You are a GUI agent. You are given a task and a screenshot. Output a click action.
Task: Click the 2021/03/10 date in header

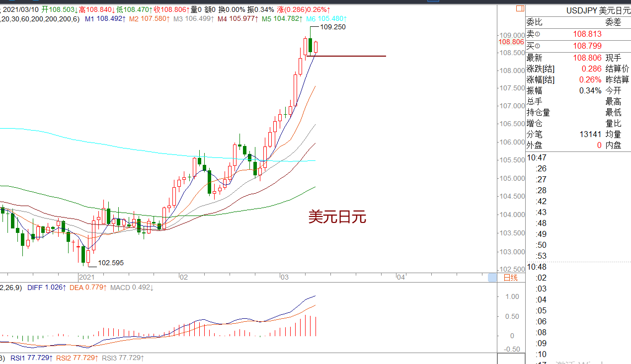(x=20, y=9)
